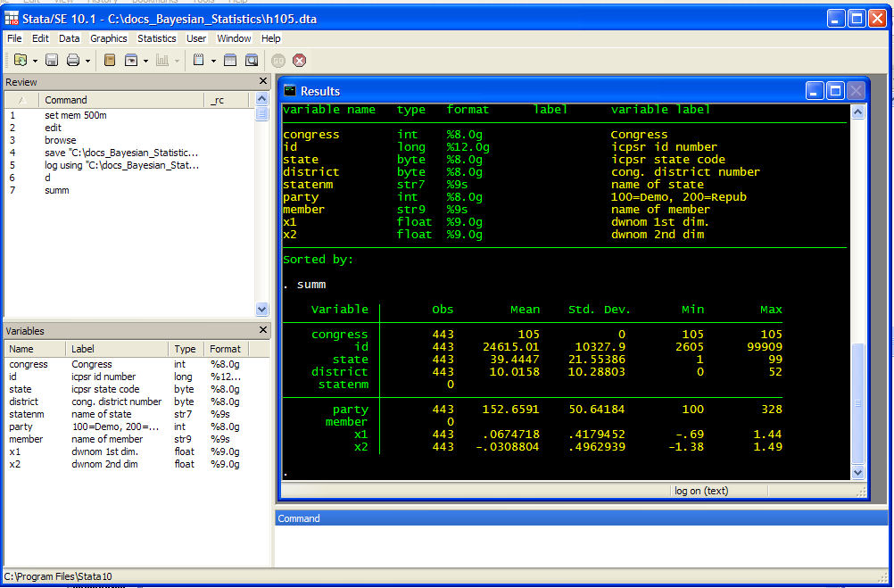The width and height of the screenshot is (894, 588).
Task: Open the Statistics menu
Action: click(156, 38)
